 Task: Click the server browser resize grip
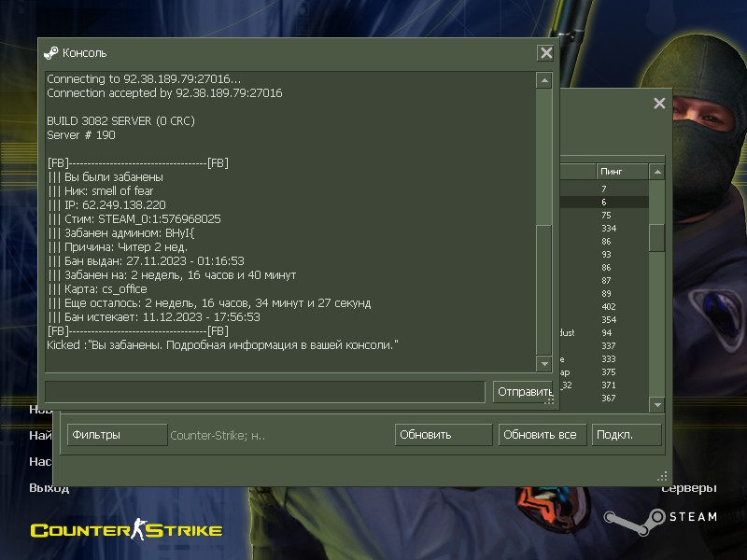coord(662,476)
